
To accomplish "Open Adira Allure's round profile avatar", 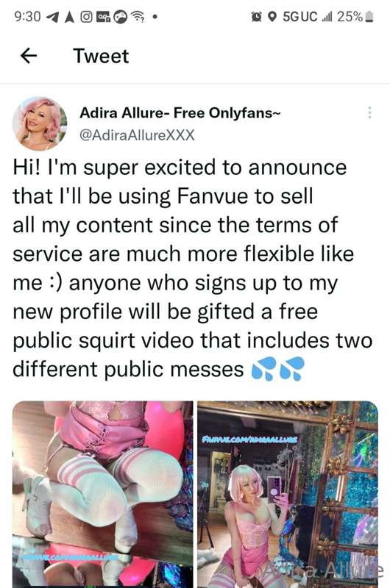I will pos(40,123).
